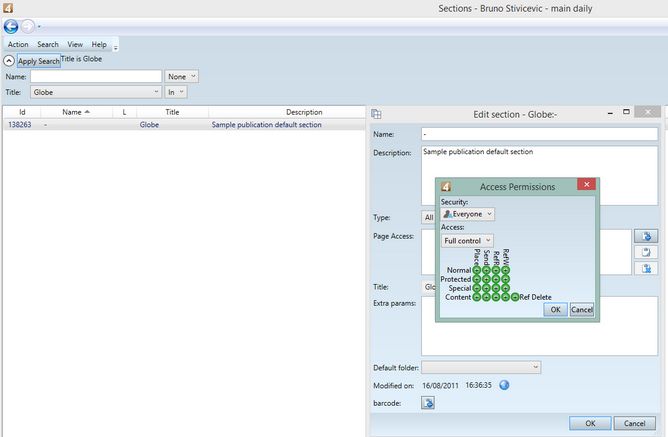
Task: Click the Globe title cell in the list
Action: pos(149,125)
